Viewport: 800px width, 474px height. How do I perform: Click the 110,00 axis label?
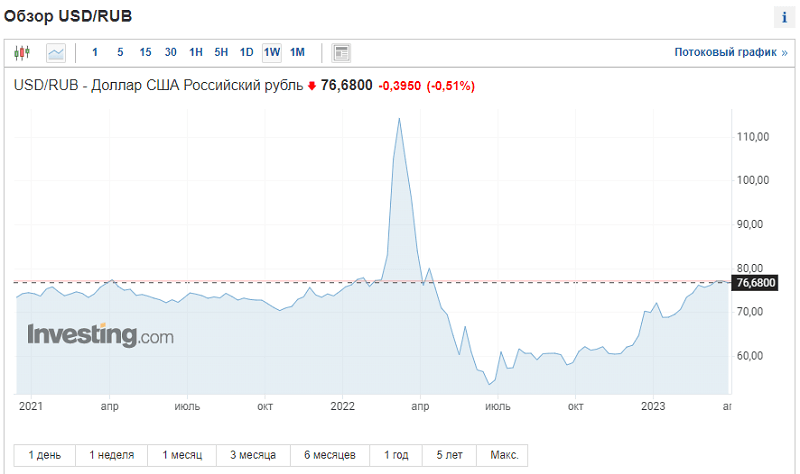(753, 137)
